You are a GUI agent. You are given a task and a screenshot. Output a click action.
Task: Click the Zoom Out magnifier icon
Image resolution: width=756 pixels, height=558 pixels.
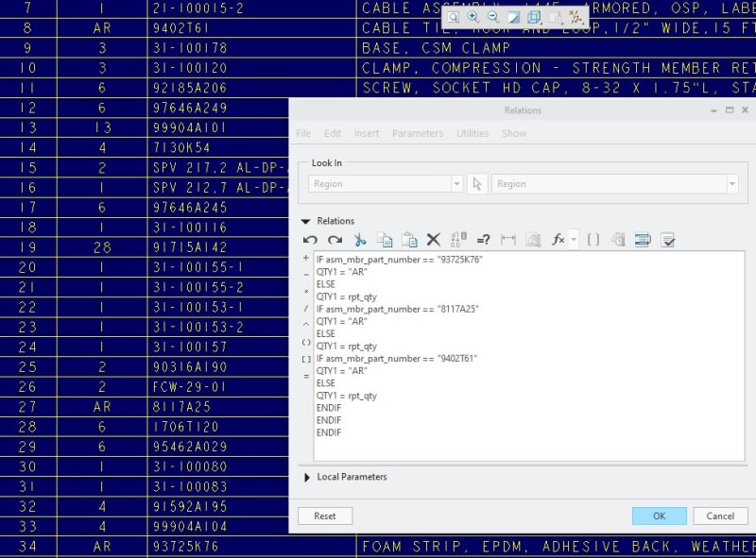point(493,17)
